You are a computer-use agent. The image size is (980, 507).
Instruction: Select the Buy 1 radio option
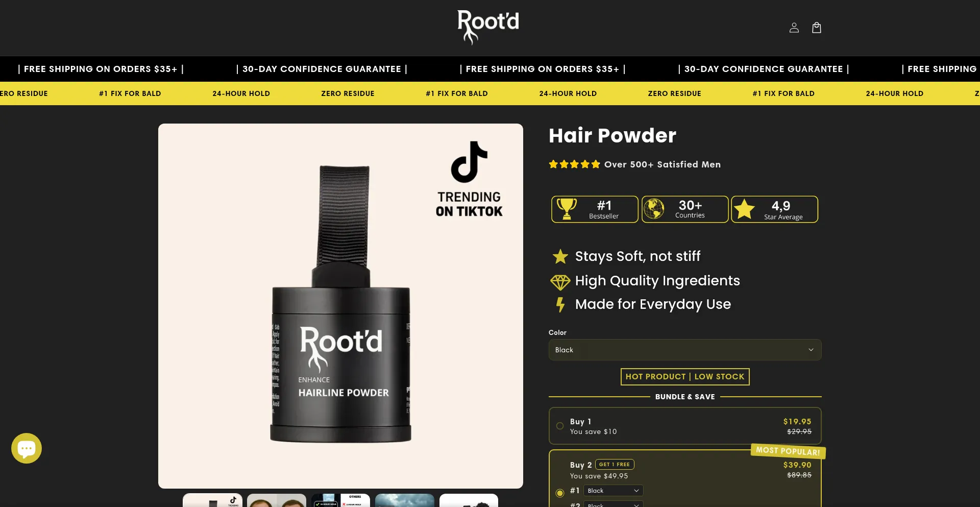pyautogui.click(x=560, y=426)
